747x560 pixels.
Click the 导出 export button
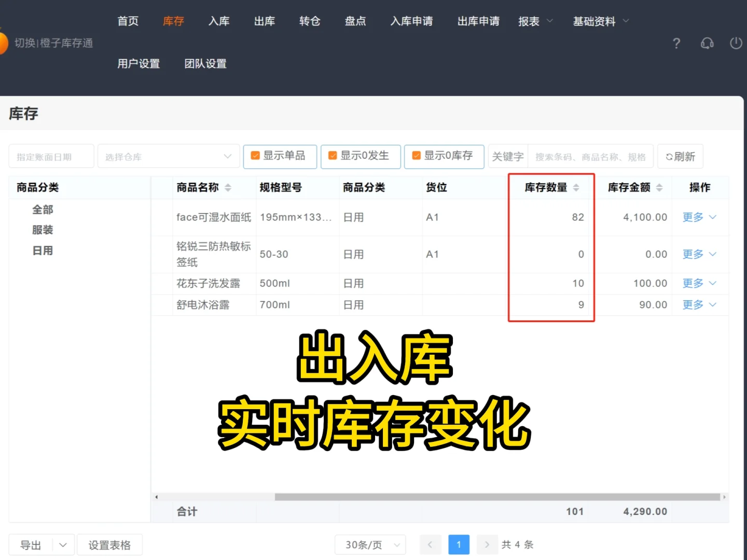click(30, 544)
